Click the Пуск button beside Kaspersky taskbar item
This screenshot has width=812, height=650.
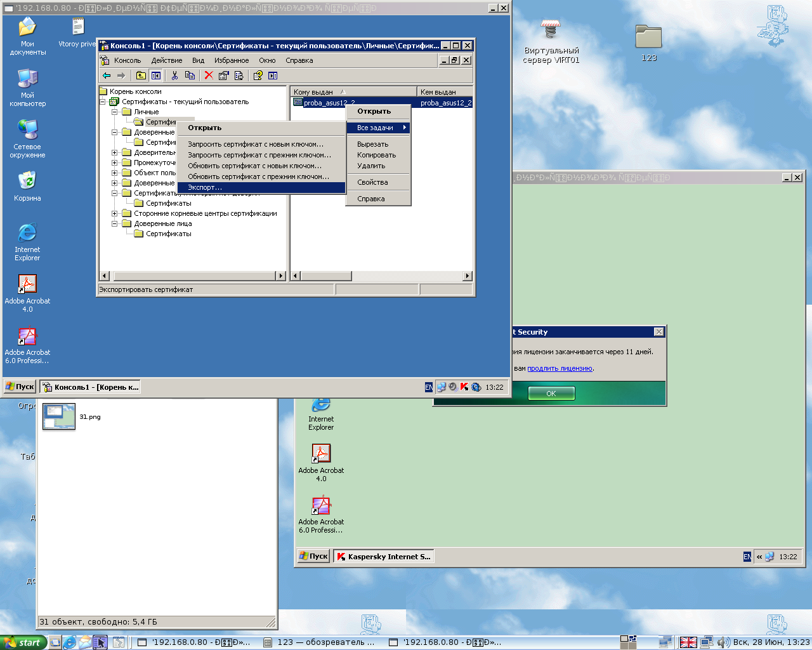[x=314, y=557]
